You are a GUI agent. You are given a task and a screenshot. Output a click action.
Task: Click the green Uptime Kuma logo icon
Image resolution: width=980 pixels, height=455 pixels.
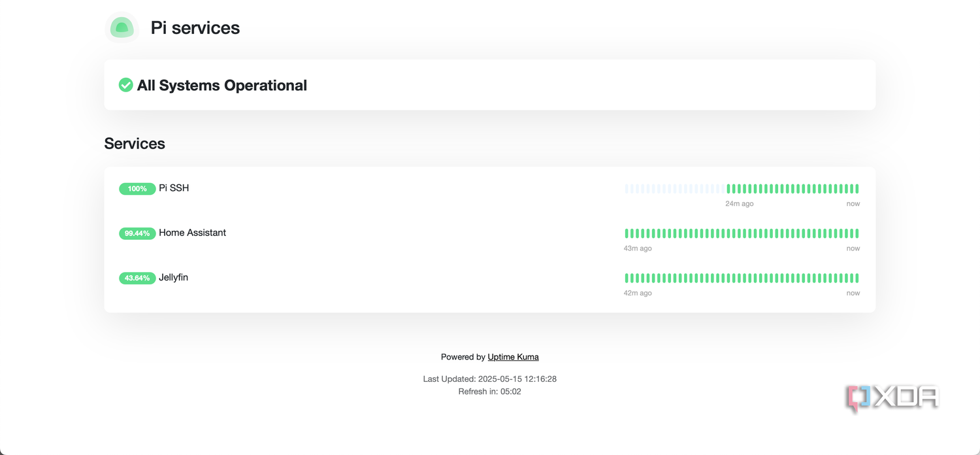122,27
